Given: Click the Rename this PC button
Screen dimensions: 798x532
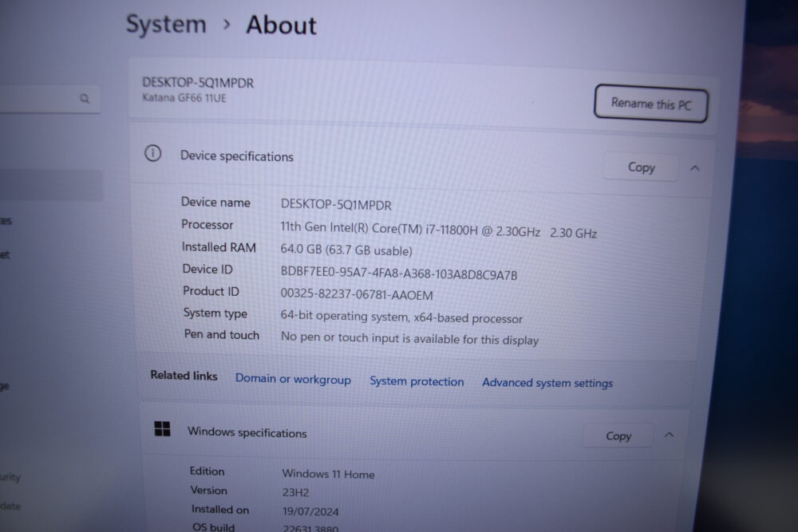Looking at the screenshot, I should (651, 104).
